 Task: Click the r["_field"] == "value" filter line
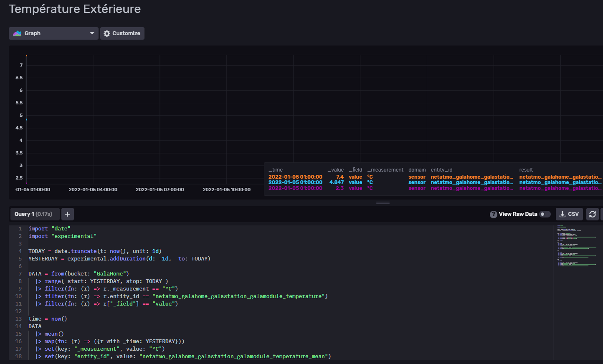pyautogui.click(x=106, y=304)
